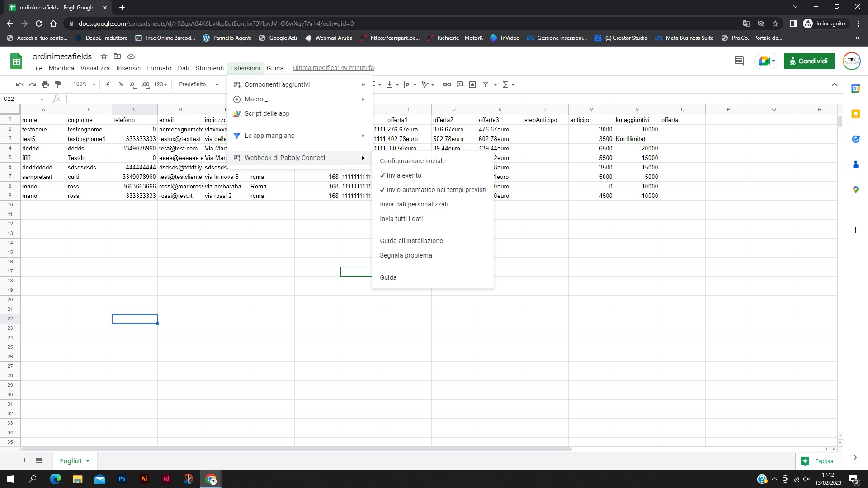
Task: Click the Print icon
Action: coord(45,84)
